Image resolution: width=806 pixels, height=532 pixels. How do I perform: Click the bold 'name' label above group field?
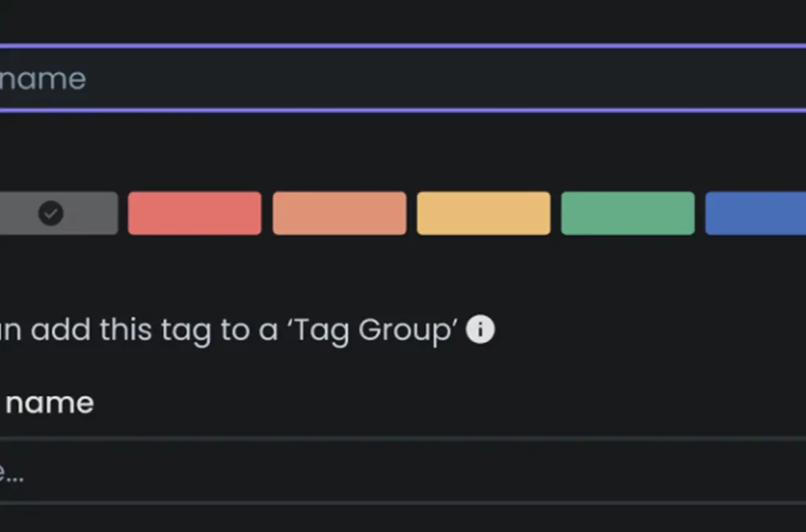point(49,403)
